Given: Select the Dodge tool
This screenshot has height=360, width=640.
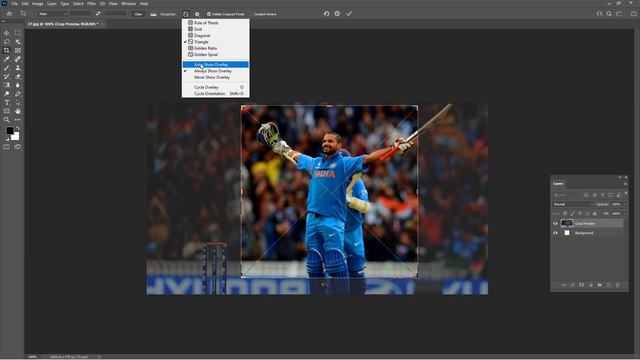Looking at the screenshot, I should (7, 94).
